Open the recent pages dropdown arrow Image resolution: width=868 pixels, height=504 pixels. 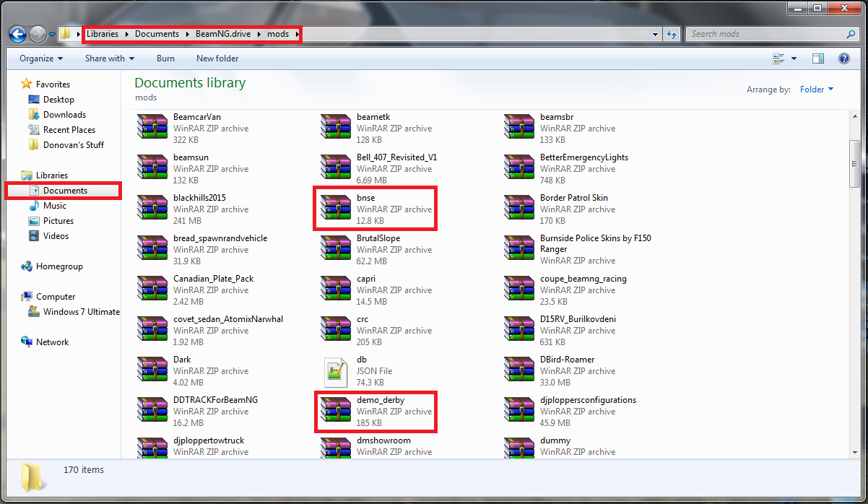click(x=52, y=34)
